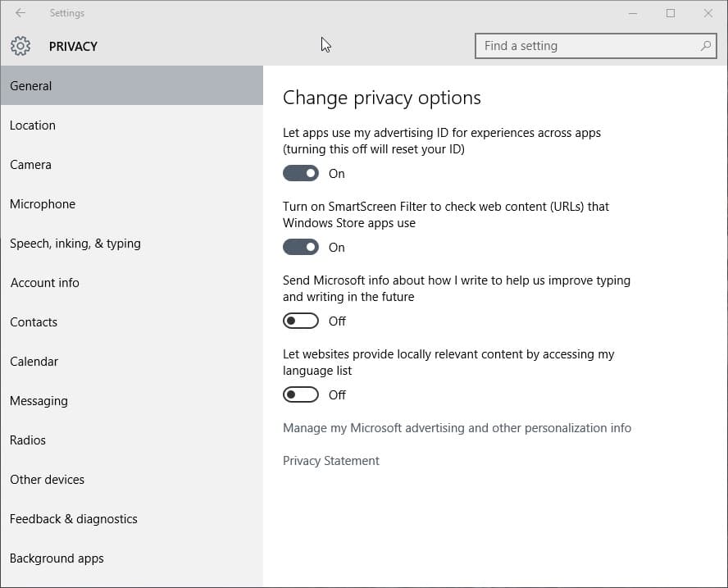728x588 pixels.
Task: Enable sending Microsoft typing info toggle
Action: (301, 321)
